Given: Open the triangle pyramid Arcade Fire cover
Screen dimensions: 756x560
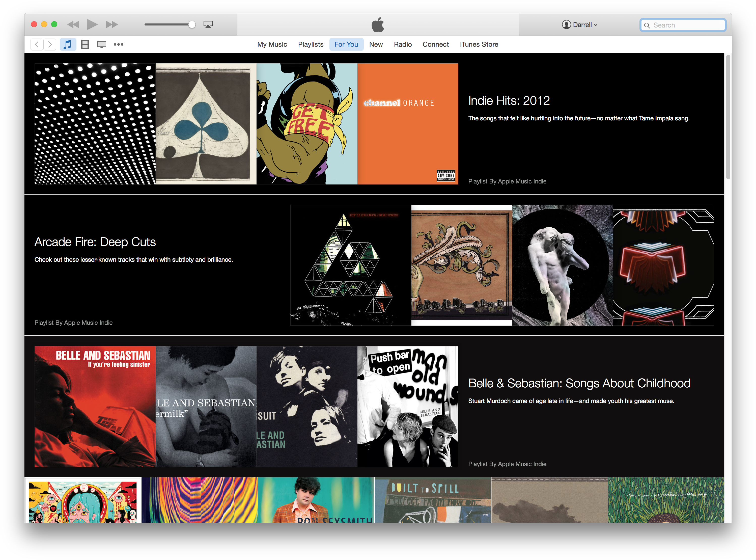Looking at the screenshot, I should [351, 265].
